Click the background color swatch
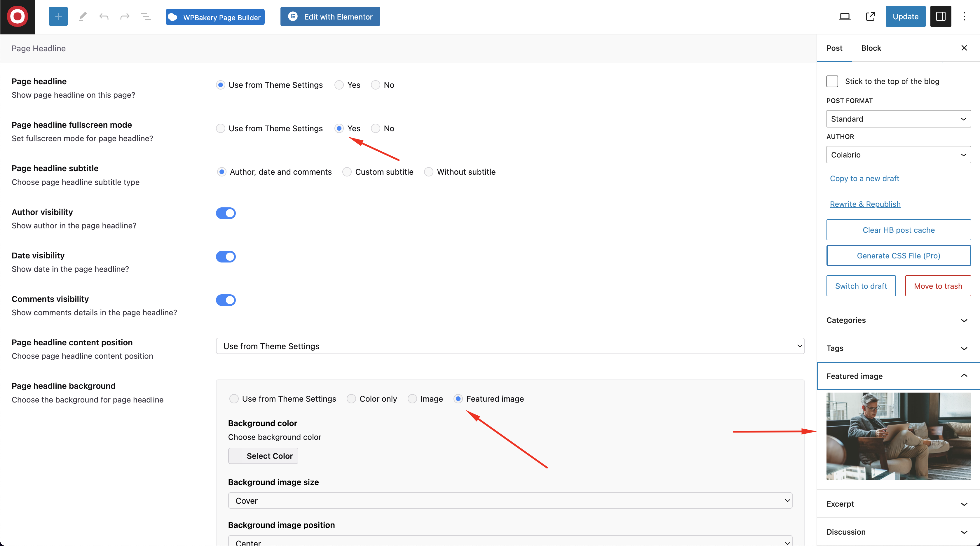This screenshot has width=980, height=546. (x=235, y=456)
